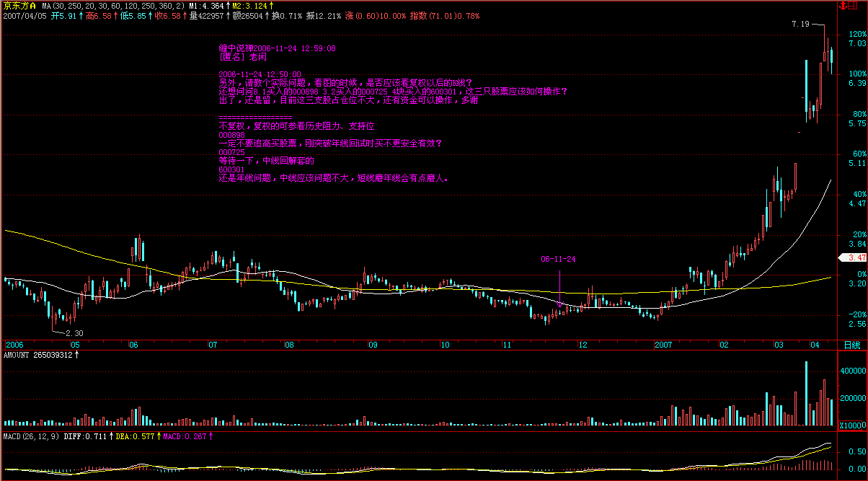Click the pink 缠中说禅 comment header

coord(277,48)
